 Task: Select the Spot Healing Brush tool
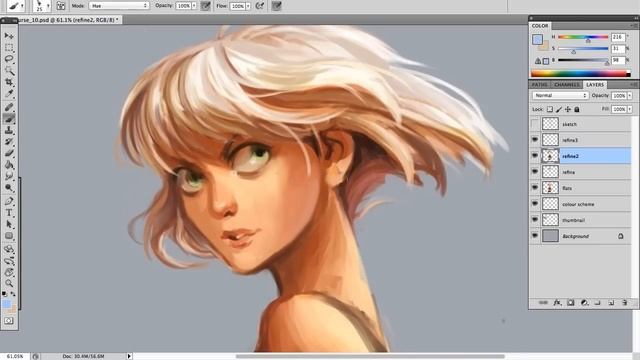click(9, 107)
